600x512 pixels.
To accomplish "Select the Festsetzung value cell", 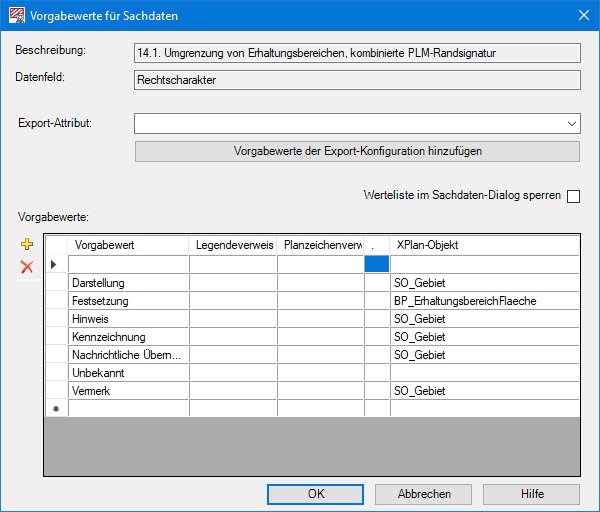I will click(127, 301).
